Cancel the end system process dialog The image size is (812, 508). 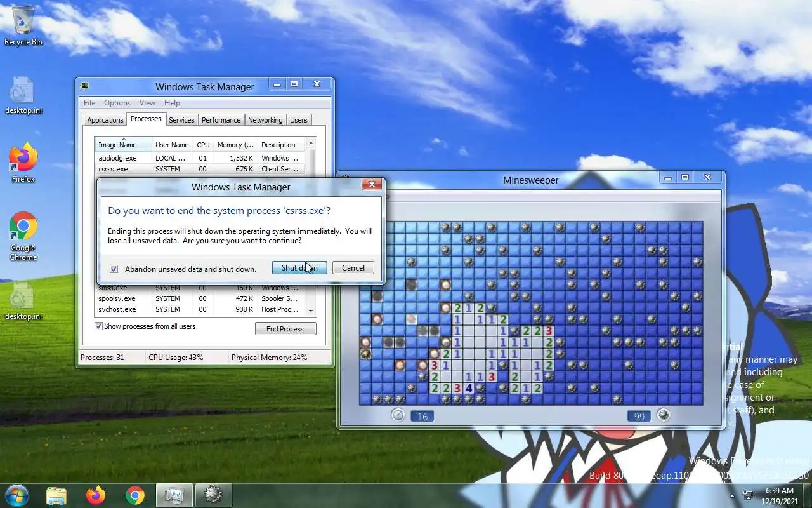(353, 268)
